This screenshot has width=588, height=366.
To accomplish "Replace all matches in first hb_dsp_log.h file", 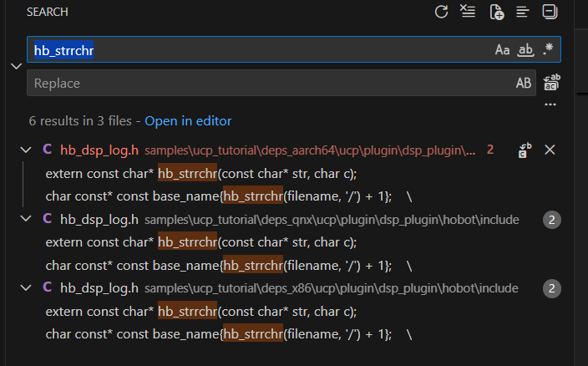I will point(522,150).
